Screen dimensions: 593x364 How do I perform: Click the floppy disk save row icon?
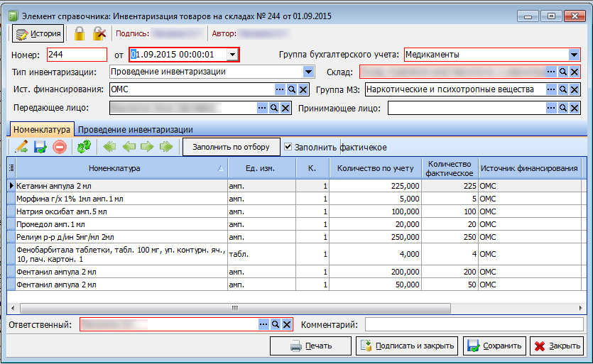(40, 147)
